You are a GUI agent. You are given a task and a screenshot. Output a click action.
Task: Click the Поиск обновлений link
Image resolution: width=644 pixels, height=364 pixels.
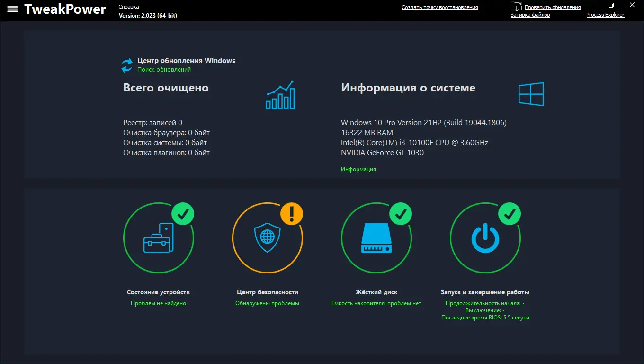[x=164, y=70]
